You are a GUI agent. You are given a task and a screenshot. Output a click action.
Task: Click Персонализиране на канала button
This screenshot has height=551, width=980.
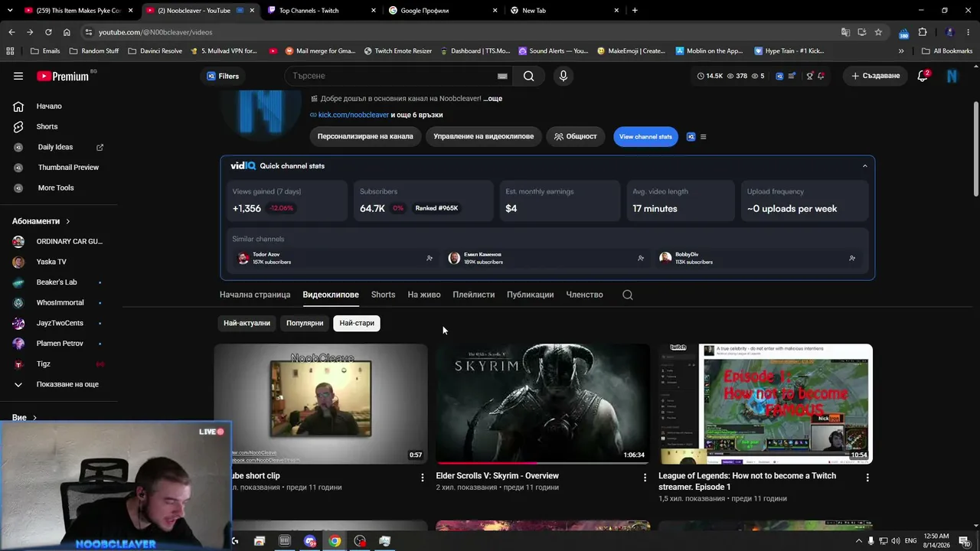point(365,136)
